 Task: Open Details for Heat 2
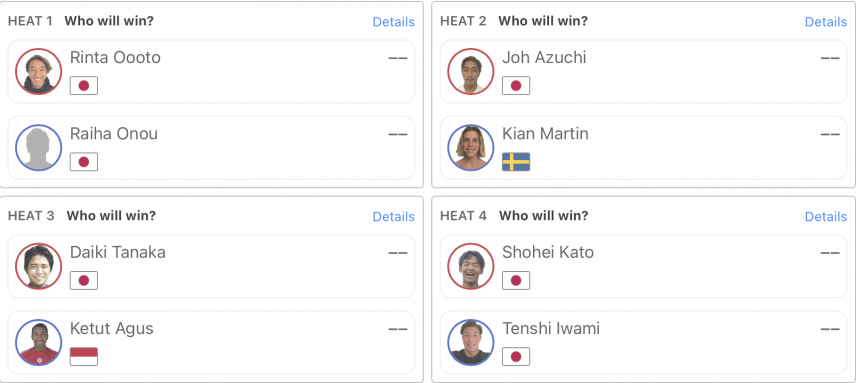pos(826,22)
